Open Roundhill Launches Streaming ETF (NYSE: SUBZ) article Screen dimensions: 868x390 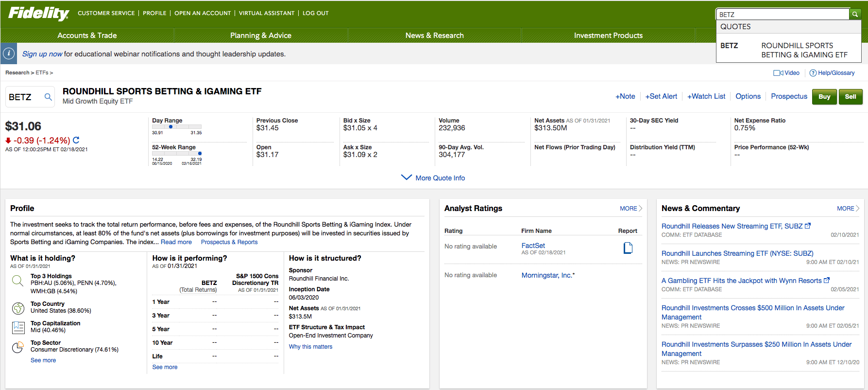pos(737,253)
